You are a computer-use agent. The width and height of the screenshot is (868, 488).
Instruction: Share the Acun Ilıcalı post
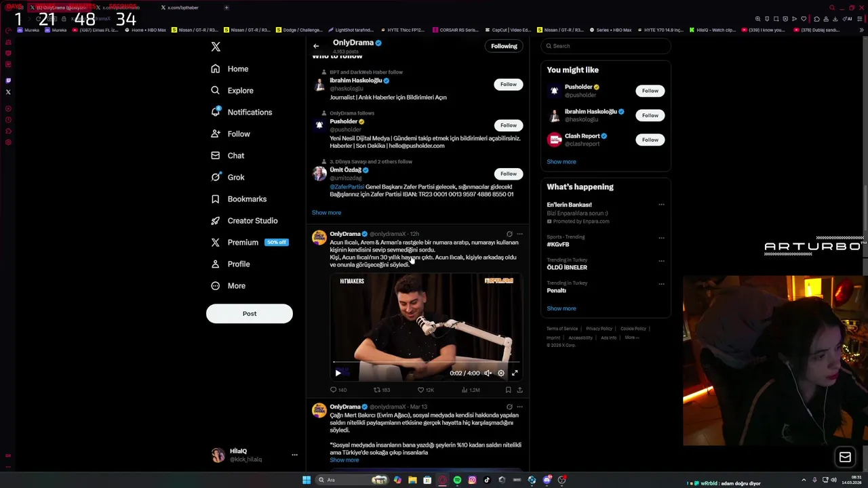519,390
